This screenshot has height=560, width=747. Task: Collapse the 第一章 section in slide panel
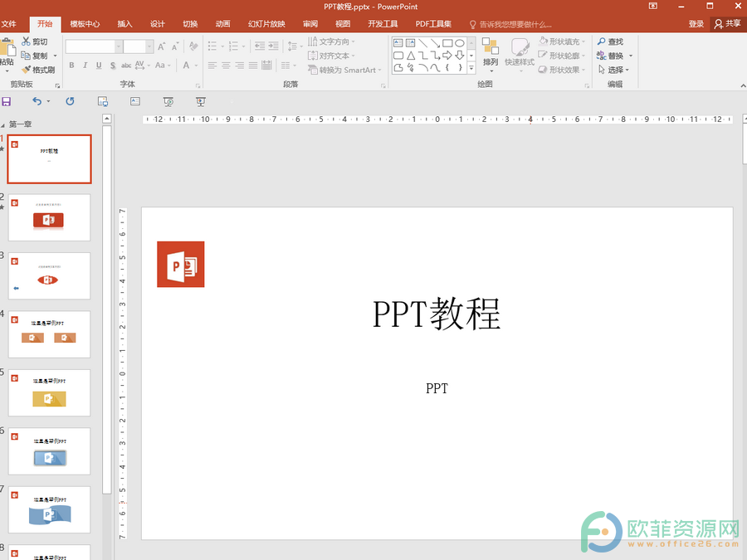(x=2, y=124)
